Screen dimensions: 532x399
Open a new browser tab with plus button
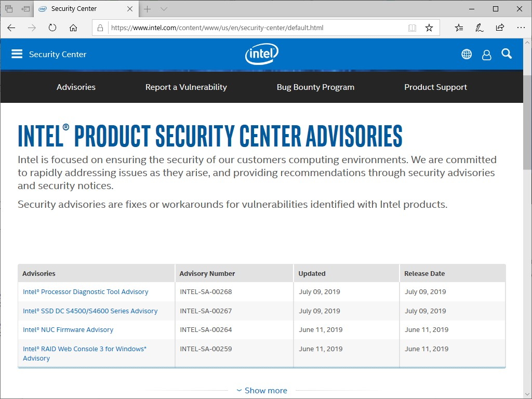pos(147,9)
